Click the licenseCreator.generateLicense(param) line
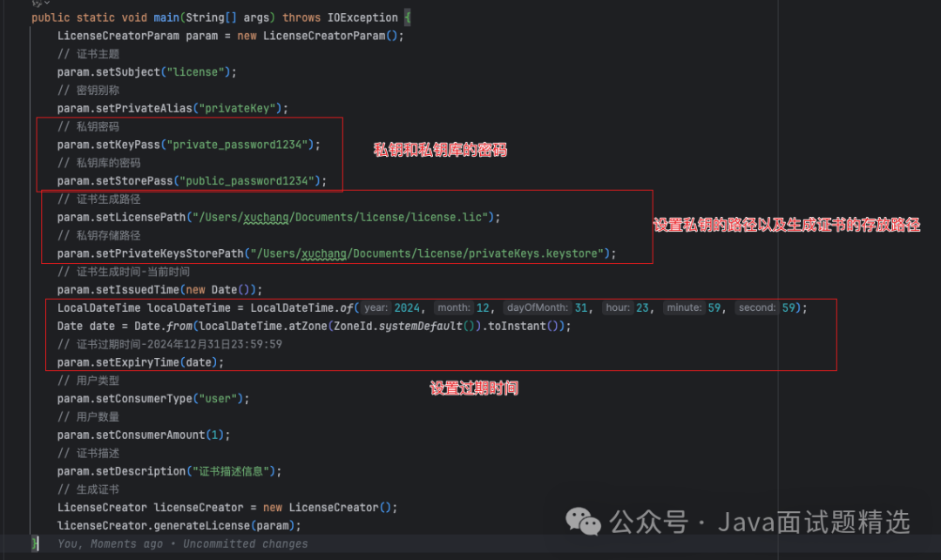Screen dimensions: 941x560 pos(179,525)
